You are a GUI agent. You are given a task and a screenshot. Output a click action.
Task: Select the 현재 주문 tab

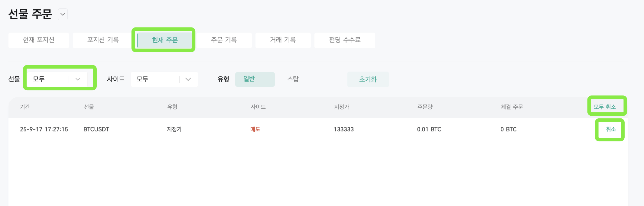165,40
